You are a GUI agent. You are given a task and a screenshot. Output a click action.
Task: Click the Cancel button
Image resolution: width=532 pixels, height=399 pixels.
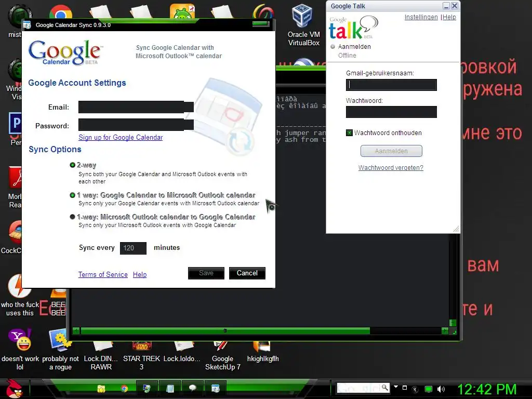[x=247, y=273]
